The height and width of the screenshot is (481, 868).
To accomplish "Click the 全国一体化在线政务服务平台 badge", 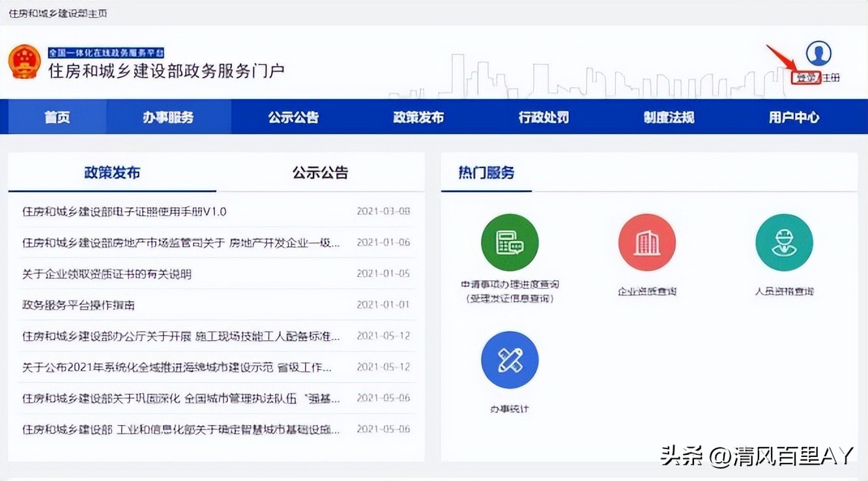I will 106,51.
